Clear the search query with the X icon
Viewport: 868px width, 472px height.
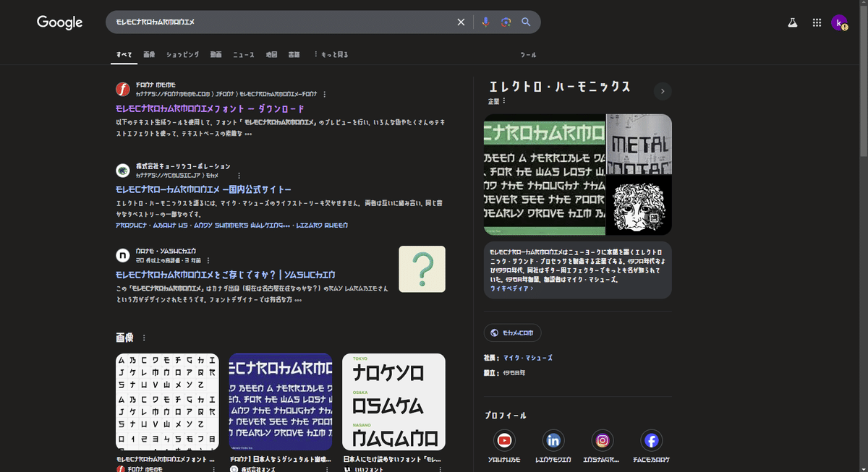click(461, 22)
